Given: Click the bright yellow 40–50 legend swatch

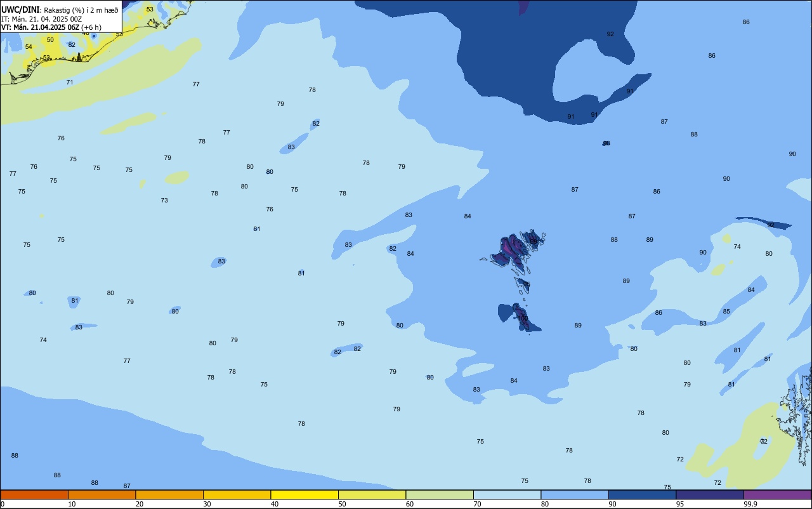Looking at the screenshot, I should tap(304, 494).
